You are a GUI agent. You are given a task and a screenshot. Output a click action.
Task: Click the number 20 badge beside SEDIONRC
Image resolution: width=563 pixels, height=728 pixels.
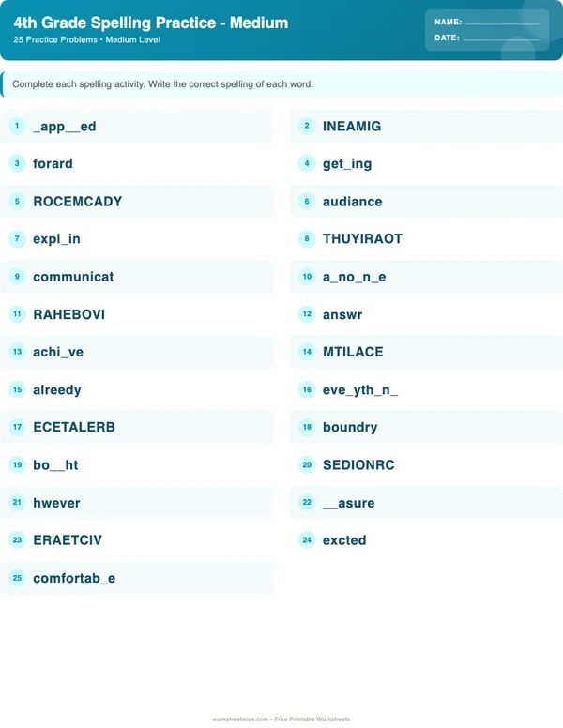307,464
